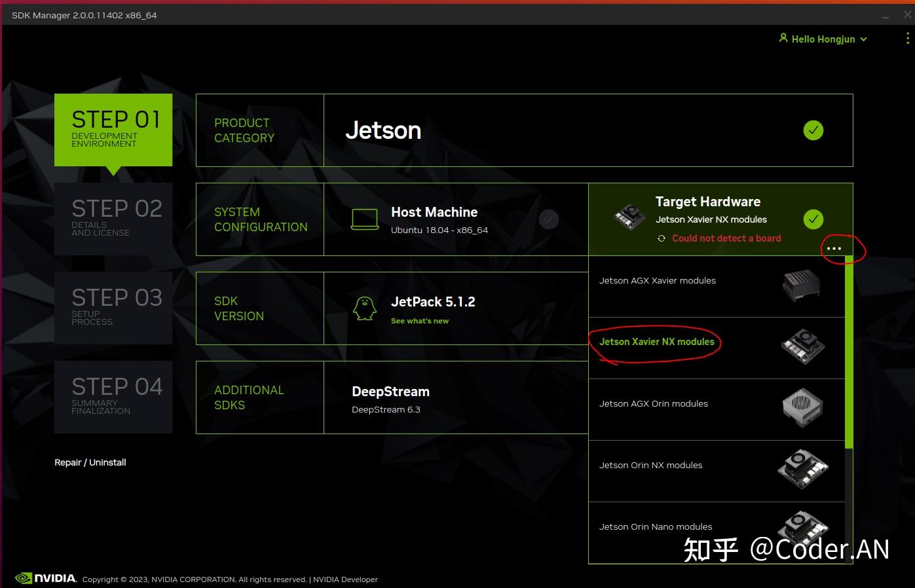
Task: Select 'Jetson Xavier NX modules' from the list
Action: coord(656,342)
